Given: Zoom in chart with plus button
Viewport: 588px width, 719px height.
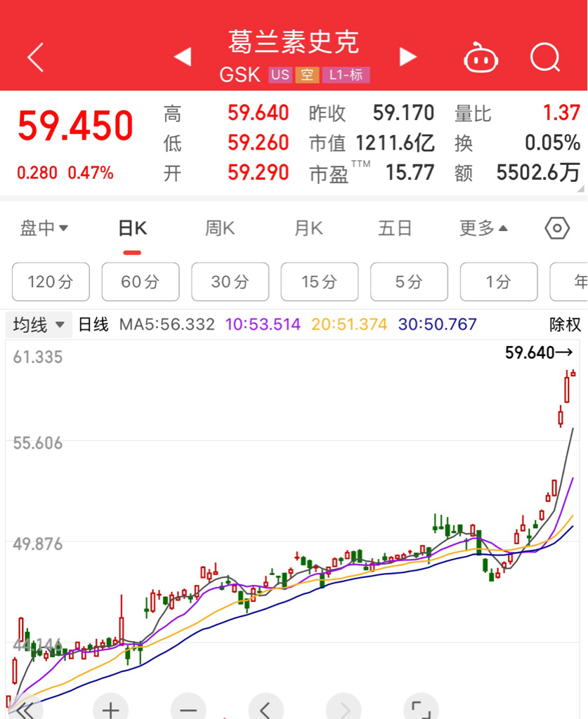Looking at the screenshot, I should 110,709.
